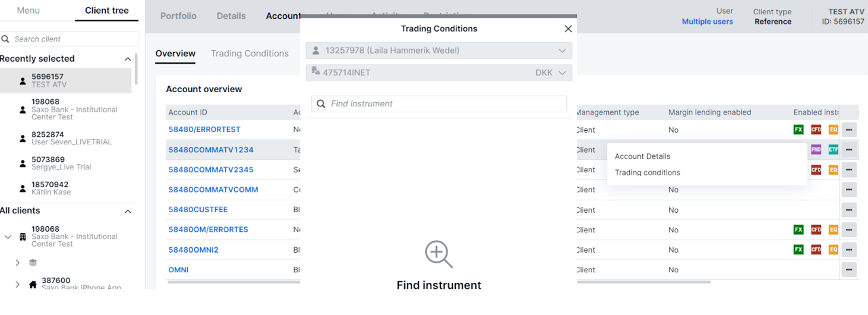Click the search icon in Search client box
The height and width of the screenshot is (315, 868).
click(x=6, y=39)
